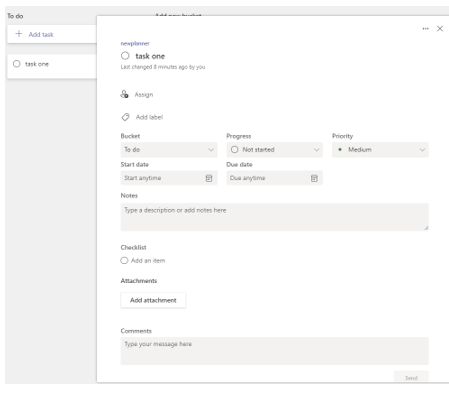Click the Add label tag icon

click(125, 117)
